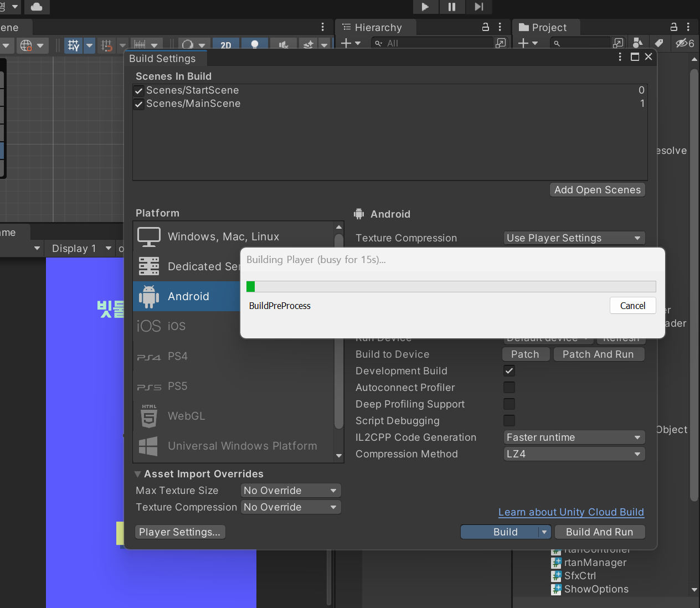The height and width of the screenshot is (608, 700).
Task: Open the Hierarchy panel options menu
Action: coord(500,27)
